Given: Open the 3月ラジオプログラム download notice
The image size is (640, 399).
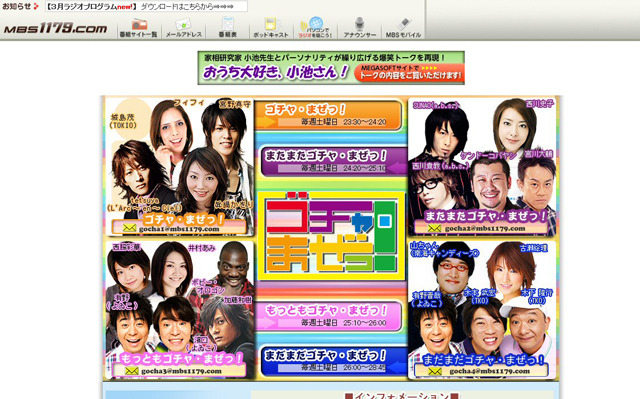Looking at the screenshot, I should click(146, 7).
